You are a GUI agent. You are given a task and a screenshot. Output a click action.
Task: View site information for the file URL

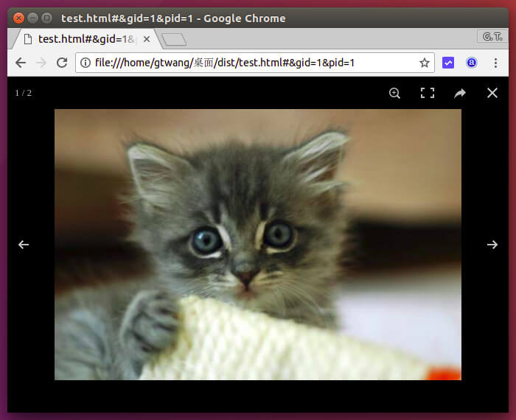(x=86, y=63)
